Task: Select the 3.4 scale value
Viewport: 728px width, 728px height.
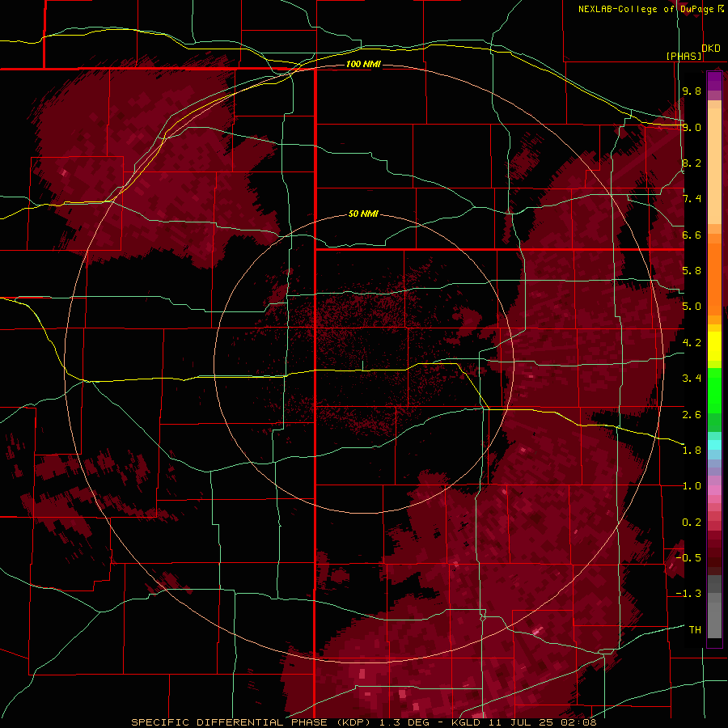Action: [x=692, y=379]
